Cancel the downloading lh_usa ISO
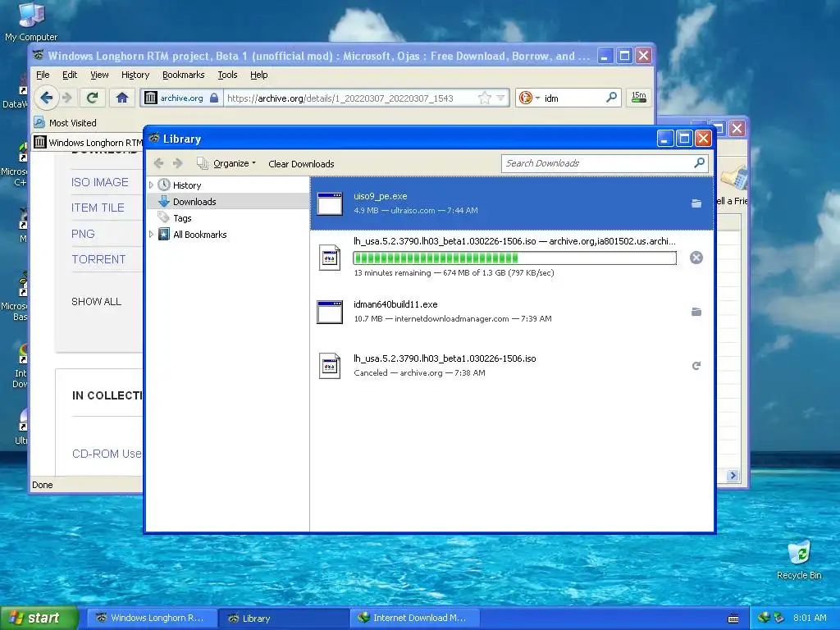The height and width of the screenshot is (630, 840). pos(696,258)
